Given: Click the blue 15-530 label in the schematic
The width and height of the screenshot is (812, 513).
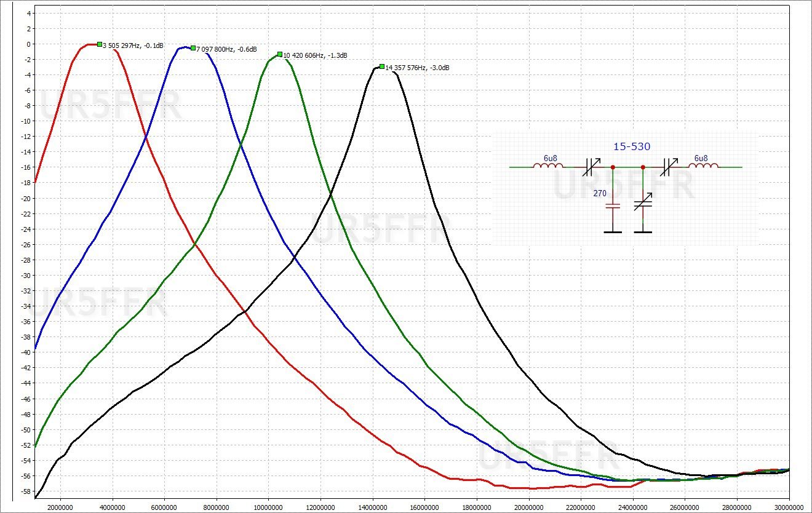Looking at the screenshot, I should [x=631, y=147].
